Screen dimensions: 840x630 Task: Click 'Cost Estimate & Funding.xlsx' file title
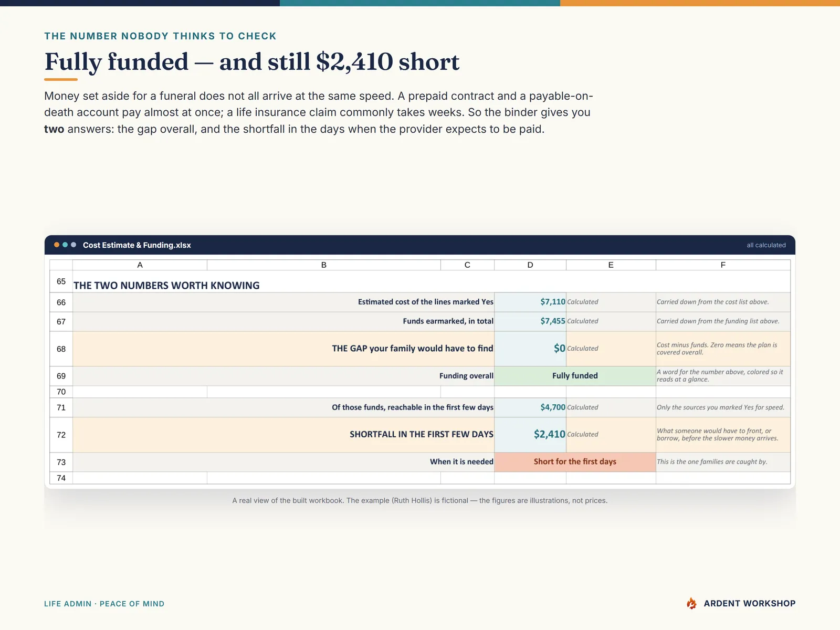tap(136, 245)
